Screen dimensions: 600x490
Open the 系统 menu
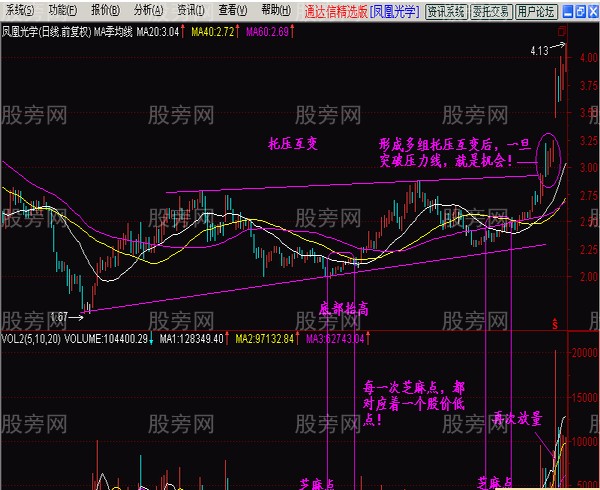pos(18,10)
